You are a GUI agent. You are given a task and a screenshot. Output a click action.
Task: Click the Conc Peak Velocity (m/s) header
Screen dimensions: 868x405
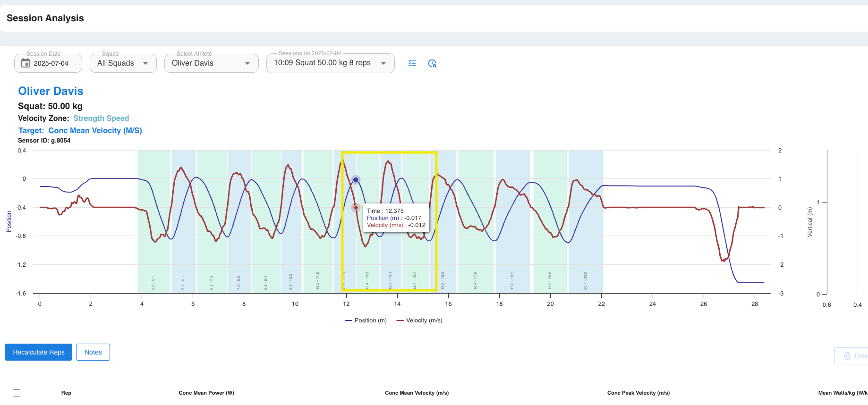click(x=638, y=393)
